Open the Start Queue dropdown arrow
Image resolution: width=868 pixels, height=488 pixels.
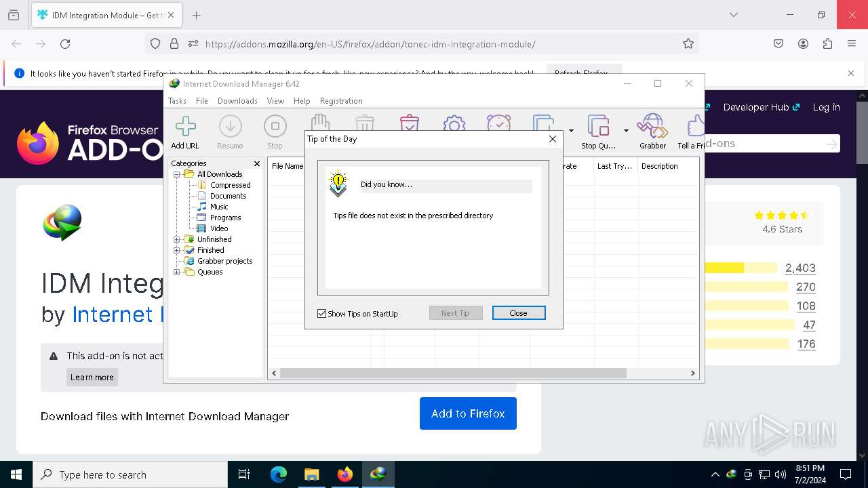pyautogui.click(x=571, y=131)
